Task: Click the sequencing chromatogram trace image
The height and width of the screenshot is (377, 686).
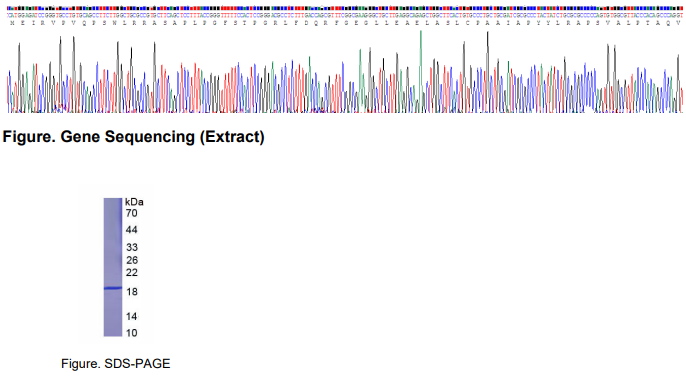Action: tap(345, 72)
